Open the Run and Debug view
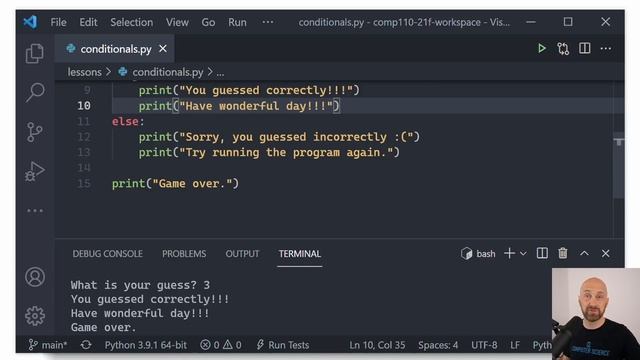 [35, 171]
